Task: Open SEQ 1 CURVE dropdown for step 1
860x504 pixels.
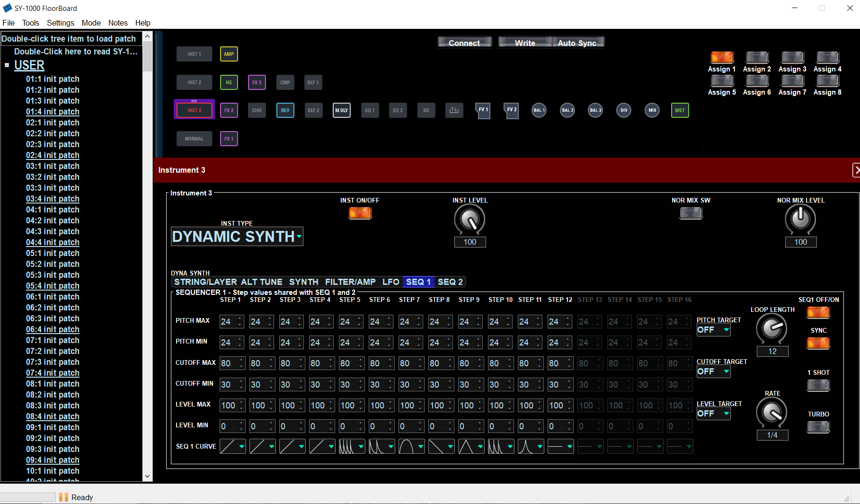Action: [x=232, y=446]
